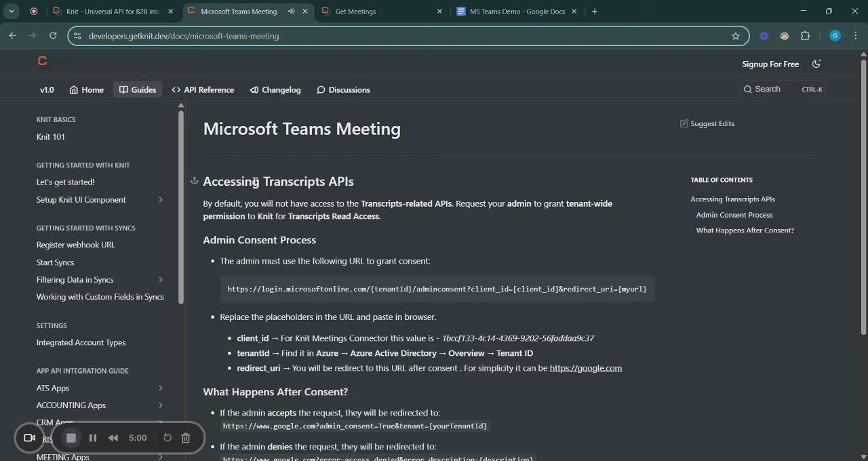Click the sidebar vertical scrollbar
This screenshot has height=461, width=868.
181,207
